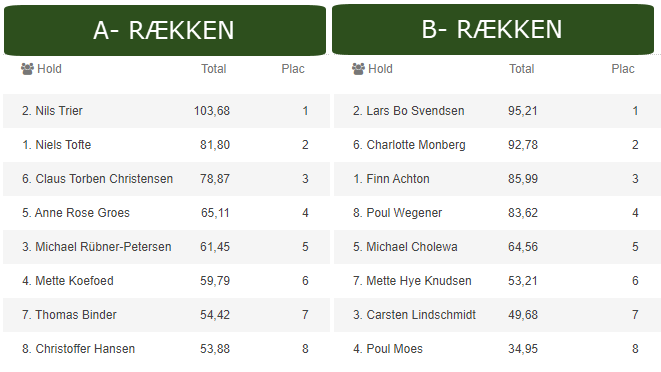
Task: Click Poul Moes' total 34,95
Action: click(523, 349)
